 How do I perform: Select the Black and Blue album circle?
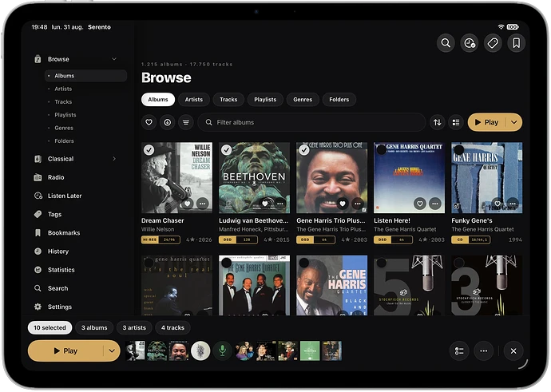coord(304,263)
